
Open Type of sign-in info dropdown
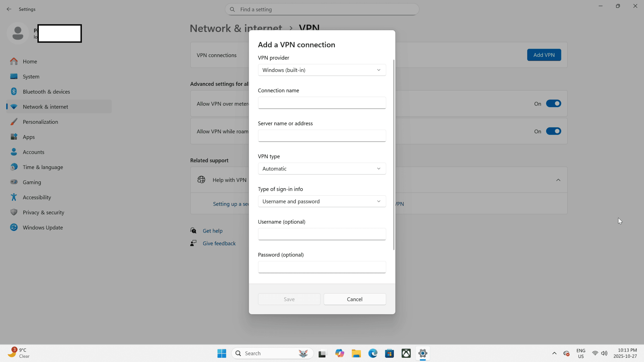(322, 201)
